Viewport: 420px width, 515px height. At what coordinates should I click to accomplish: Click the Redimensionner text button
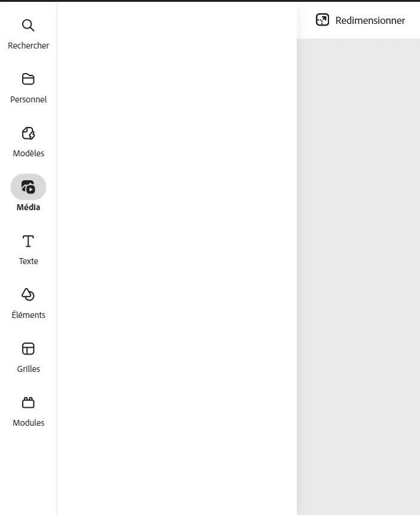pos(370,20)
